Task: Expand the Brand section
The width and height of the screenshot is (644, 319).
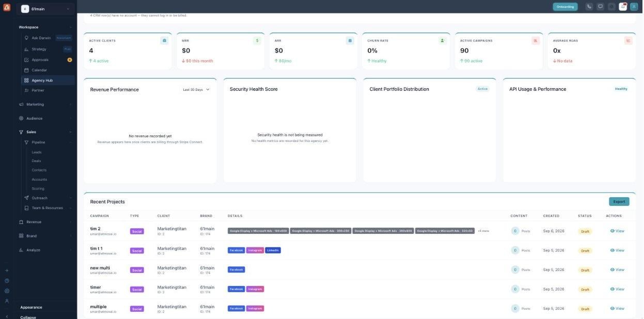Action: point(45,236)
